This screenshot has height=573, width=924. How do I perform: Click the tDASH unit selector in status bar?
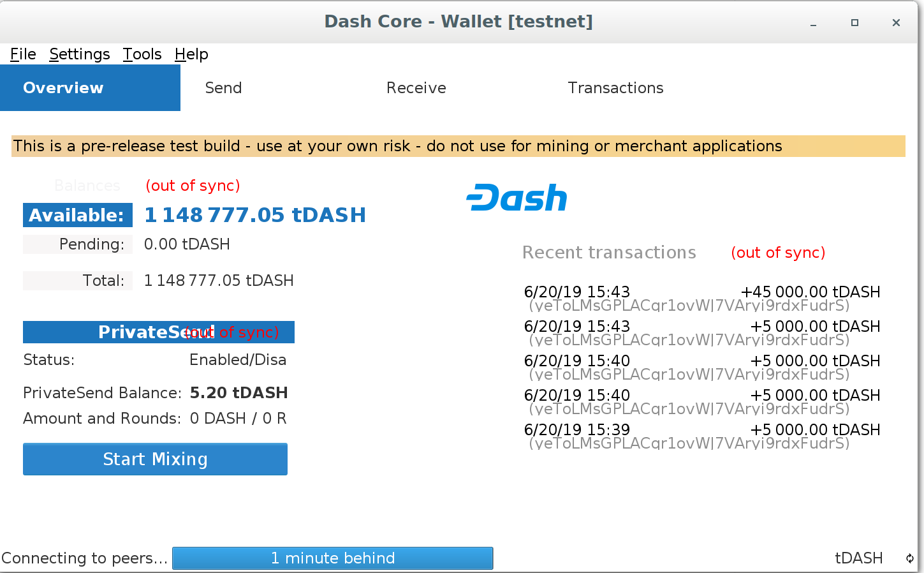(858, 558)
